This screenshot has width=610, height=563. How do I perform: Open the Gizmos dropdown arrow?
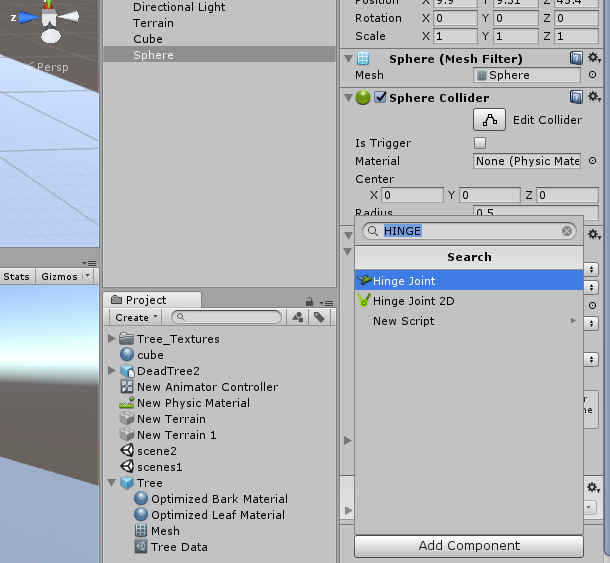pos(88,276)
